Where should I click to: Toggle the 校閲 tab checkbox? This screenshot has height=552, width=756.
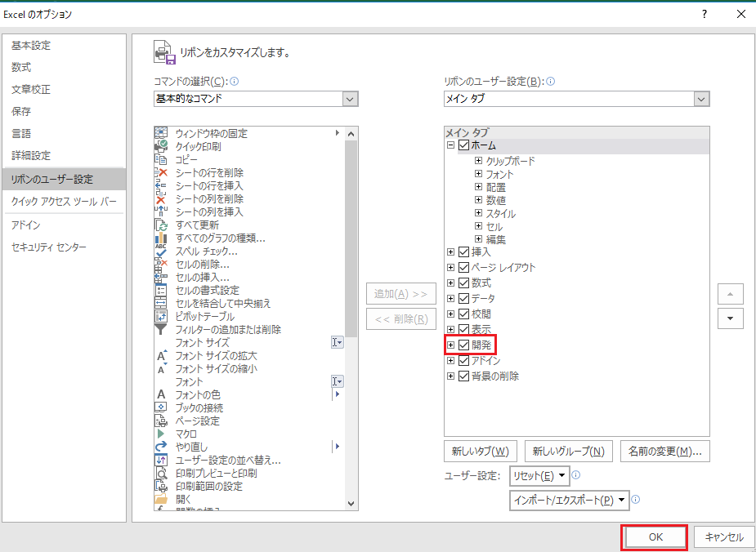(x=464, y=314)
